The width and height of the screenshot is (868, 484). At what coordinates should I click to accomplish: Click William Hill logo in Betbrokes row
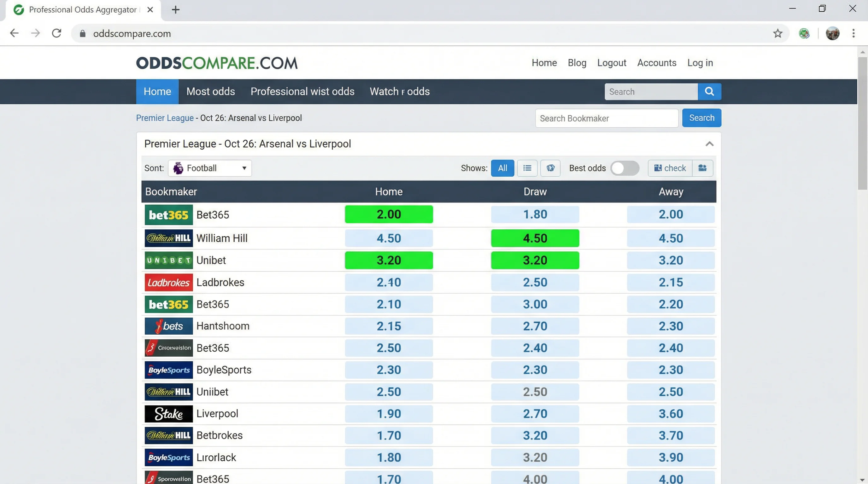169,435
